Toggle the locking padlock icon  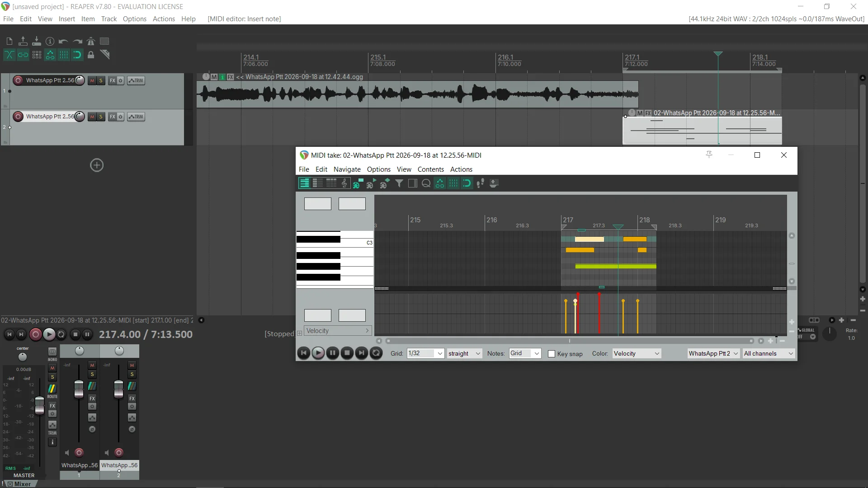[91, 55]
